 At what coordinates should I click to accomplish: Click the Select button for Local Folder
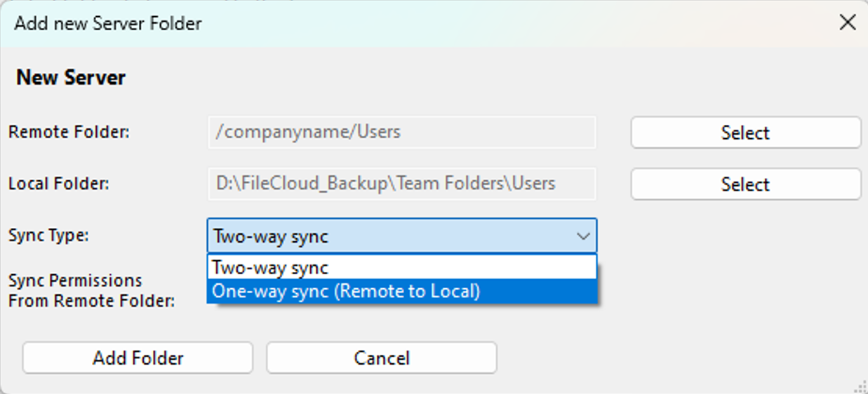point(745,184)
